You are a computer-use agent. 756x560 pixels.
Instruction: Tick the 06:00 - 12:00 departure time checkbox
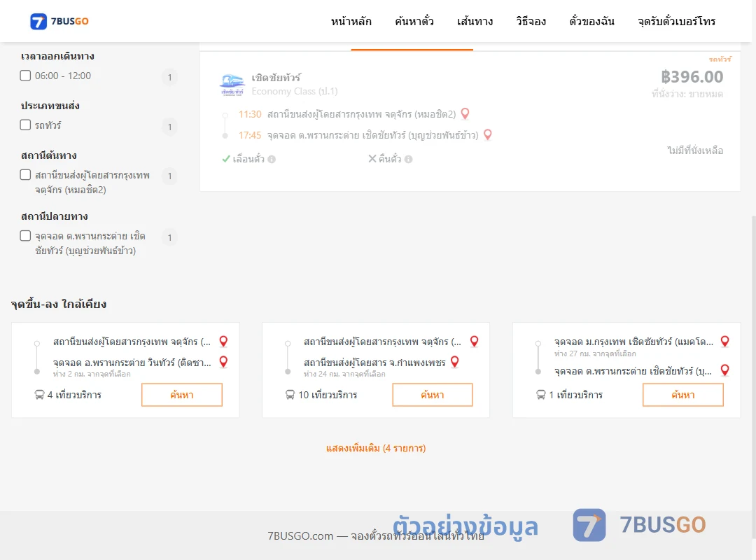coord(26,76)
